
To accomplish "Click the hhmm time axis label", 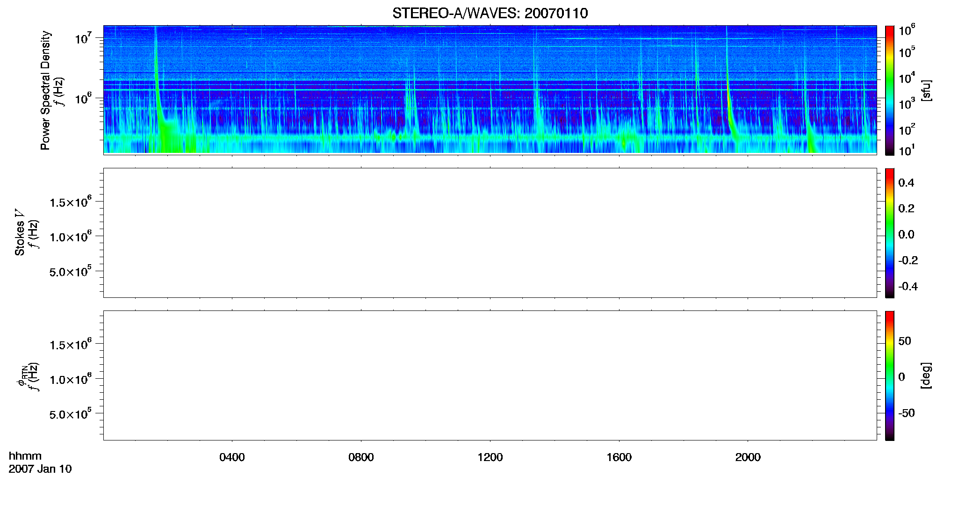I will 25,456.
